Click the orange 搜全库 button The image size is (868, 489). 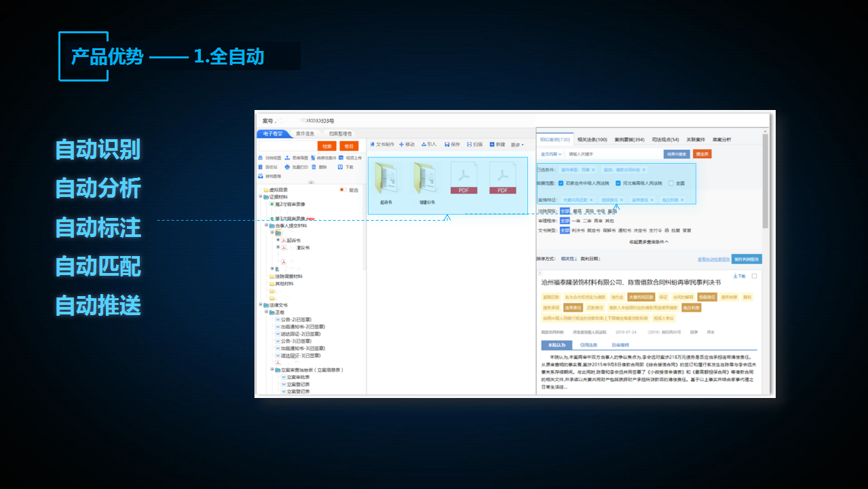pyautogui.click(x=702, y=154)
